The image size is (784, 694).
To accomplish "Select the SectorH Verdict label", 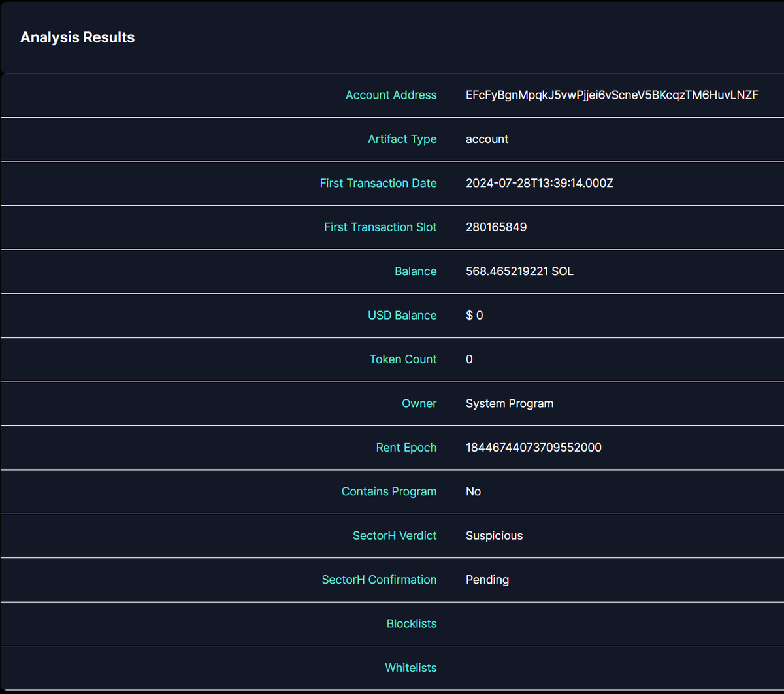I will tap(395, 535).
